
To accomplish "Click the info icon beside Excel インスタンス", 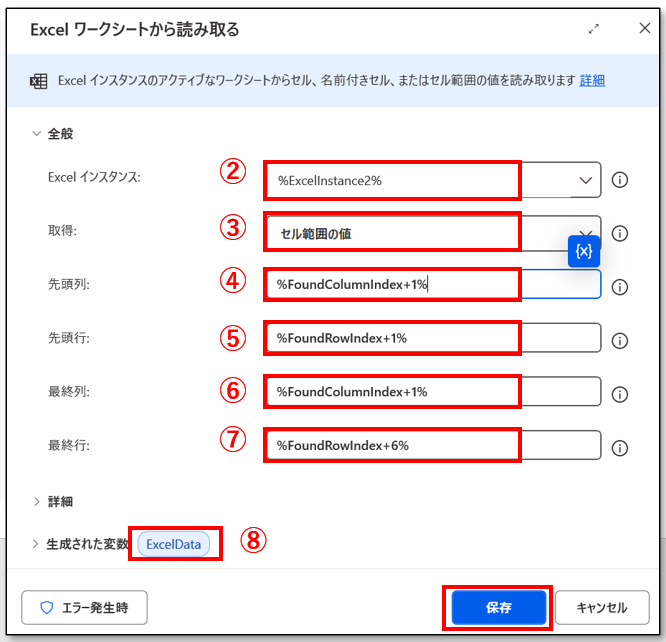I will click(619, 180).
